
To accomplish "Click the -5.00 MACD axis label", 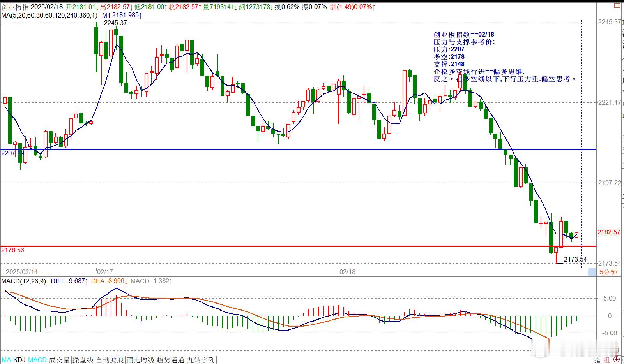I will (x=609, y=333).
